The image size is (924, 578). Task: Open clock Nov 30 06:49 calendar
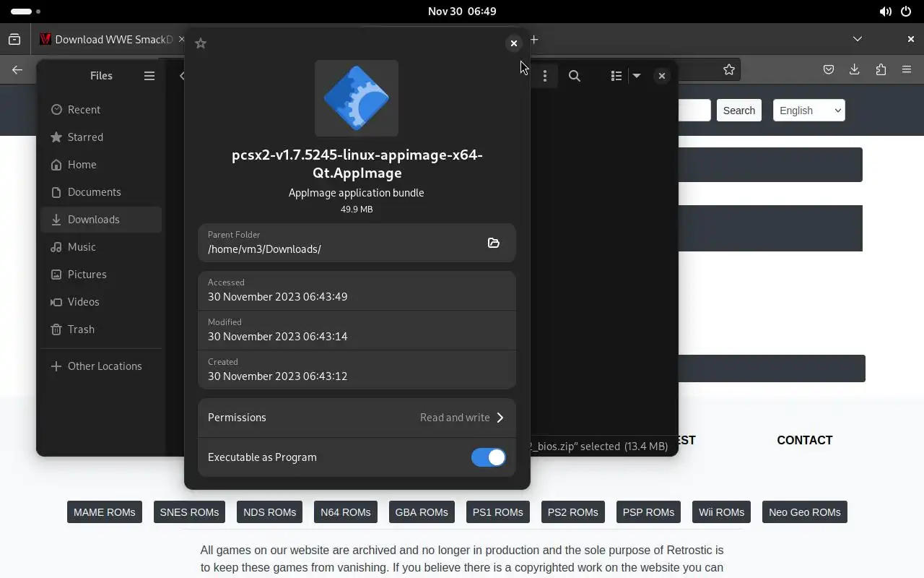[x=462, y=12]
